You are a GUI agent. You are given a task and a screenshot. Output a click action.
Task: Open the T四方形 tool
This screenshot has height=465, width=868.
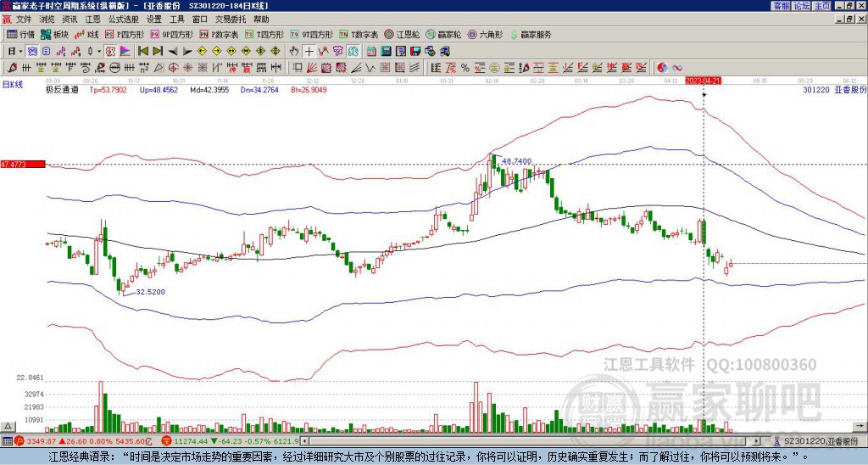click(x=264, y=34)
